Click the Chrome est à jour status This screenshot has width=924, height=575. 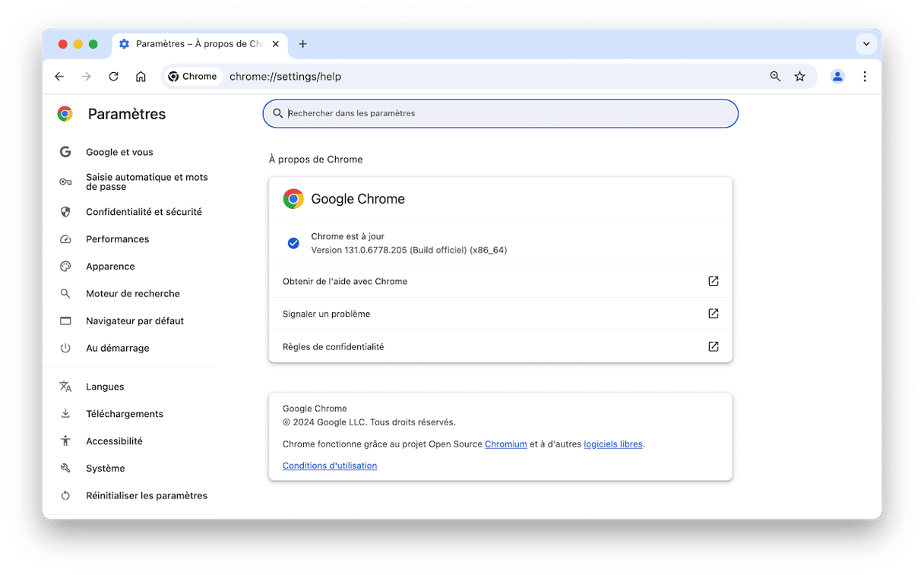348,236
